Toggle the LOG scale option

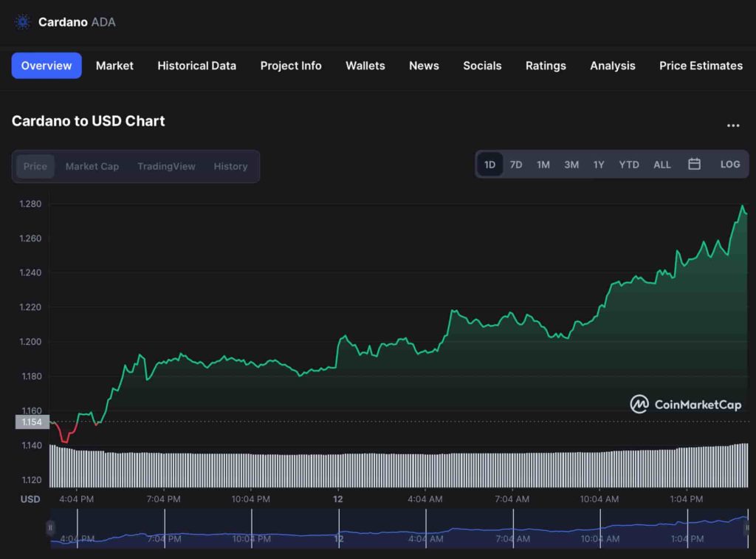click(729, 164)
